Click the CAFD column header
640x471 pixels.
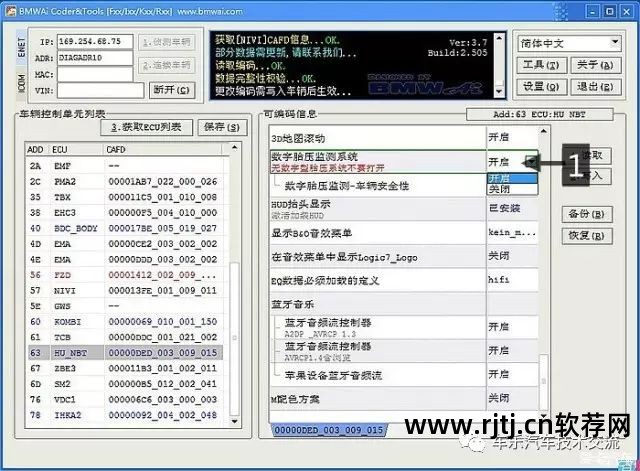[x=163, y=149]
